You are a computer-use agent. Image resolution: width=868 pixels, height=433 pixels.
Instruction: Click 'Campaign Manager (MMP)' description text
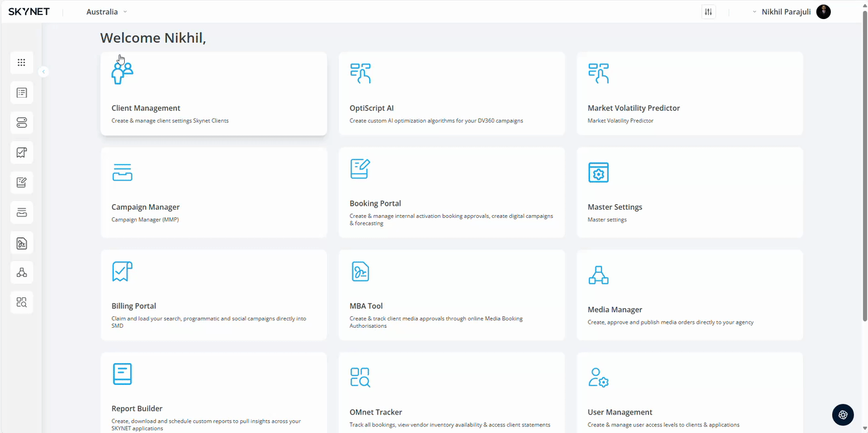click(x=145, y=220)
